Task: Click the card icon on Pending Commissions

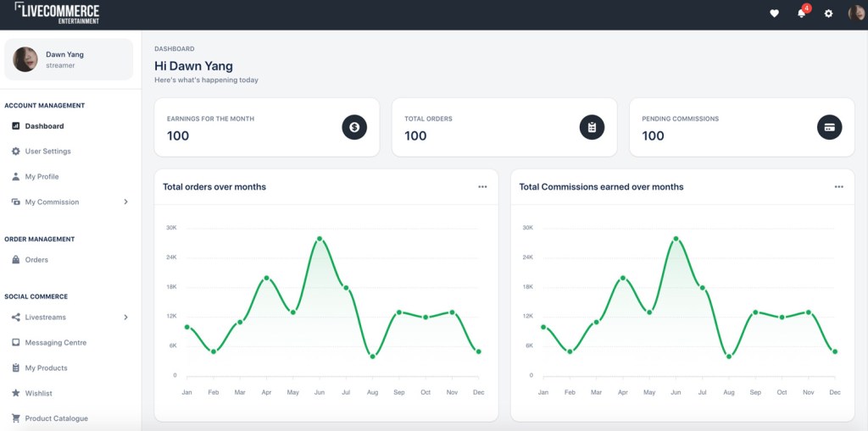Action: [829, 127]
